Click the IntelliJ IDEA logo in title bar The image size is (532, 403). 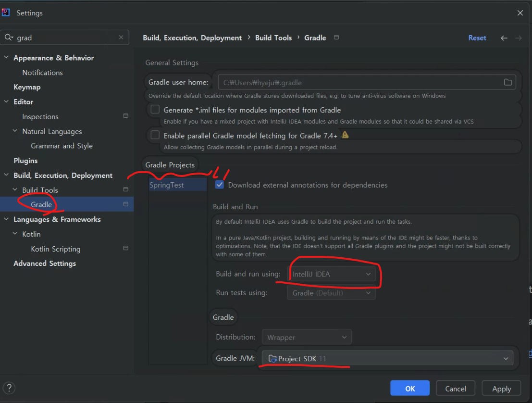(6, 13)
